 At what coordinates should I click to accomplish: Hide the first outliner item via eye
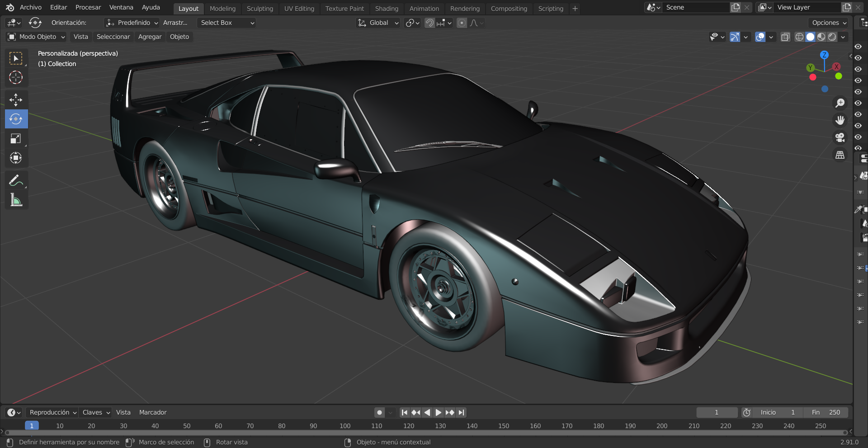[x=858, y=47]
